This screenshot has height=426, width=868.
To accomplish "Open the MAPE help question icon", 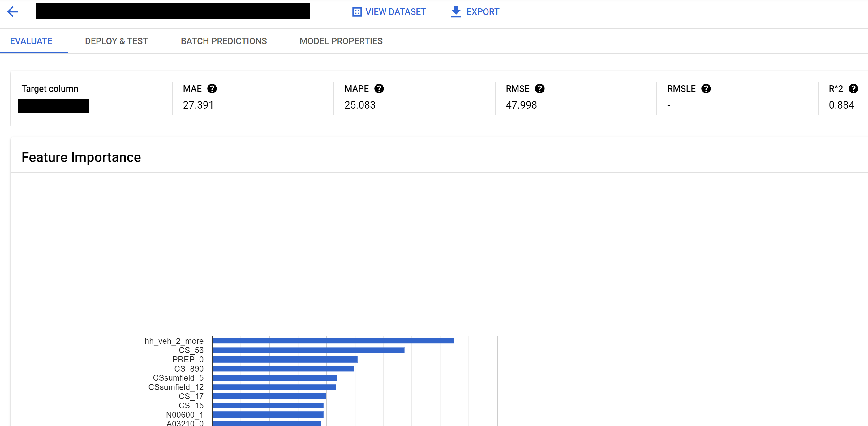I will point(379,88).
